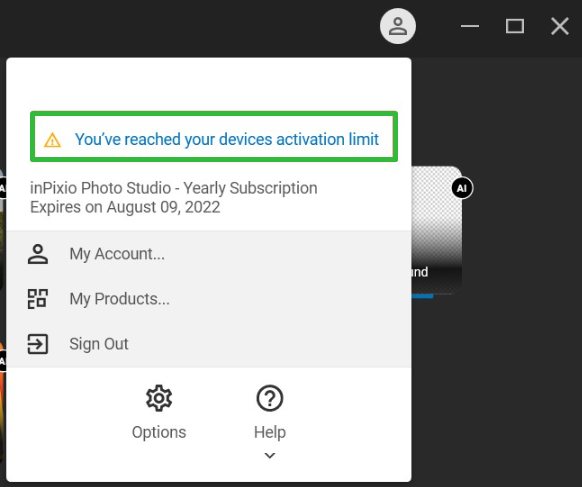Click the Help label

click(270, 432)
